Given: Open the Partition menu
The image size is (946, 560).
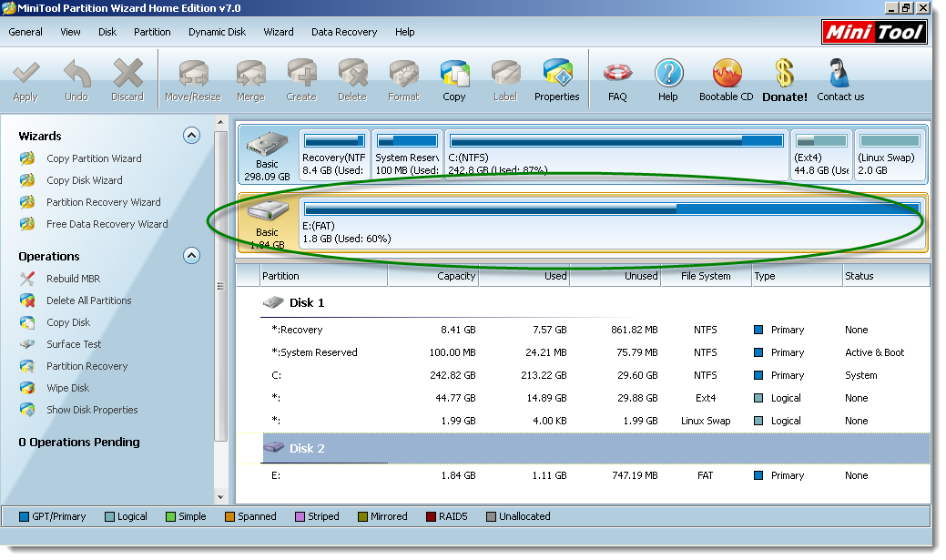Looking at the screenshot, I should (x=152, y=32).
